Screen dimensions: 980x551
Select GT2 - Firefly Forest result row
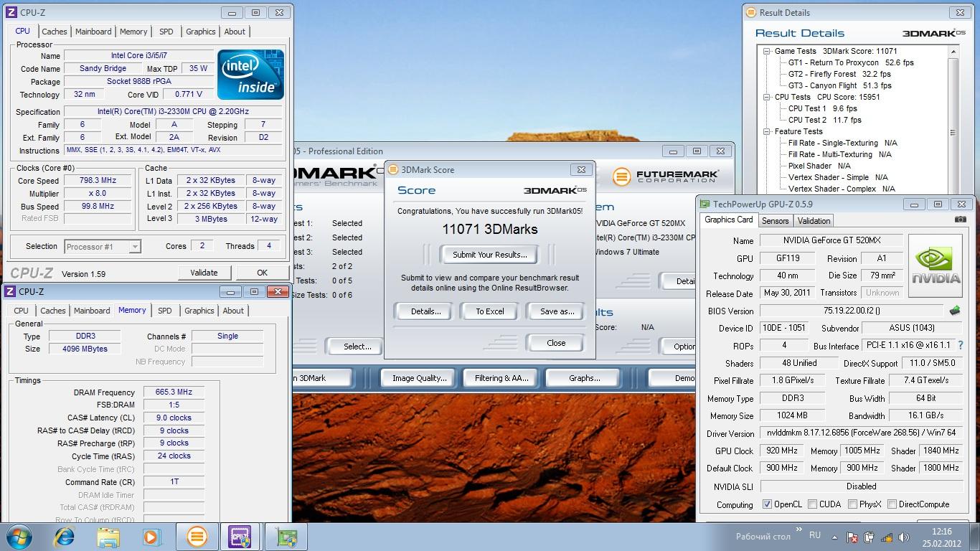839,74
